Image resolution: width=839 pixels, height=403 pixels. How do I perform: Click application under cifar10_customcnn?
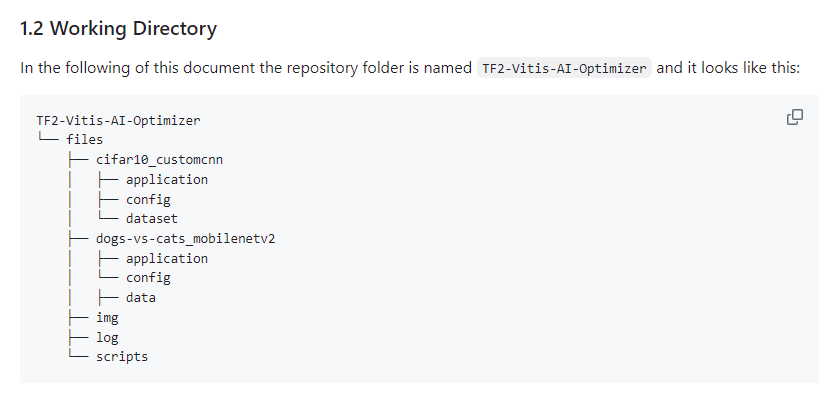pyautogui.click(x=167, y=180)
